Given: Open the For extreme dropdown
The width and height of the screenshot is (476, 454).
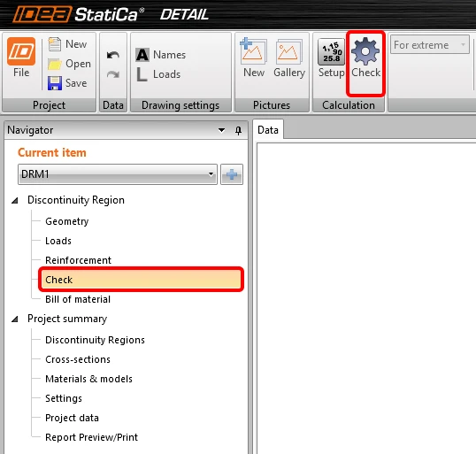Looking at the screenshot, I should (430, 45).
